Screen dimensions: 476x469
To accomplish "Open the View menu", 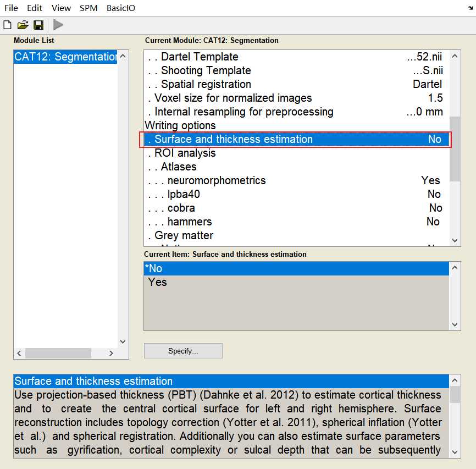I will [x=61, y=8].
